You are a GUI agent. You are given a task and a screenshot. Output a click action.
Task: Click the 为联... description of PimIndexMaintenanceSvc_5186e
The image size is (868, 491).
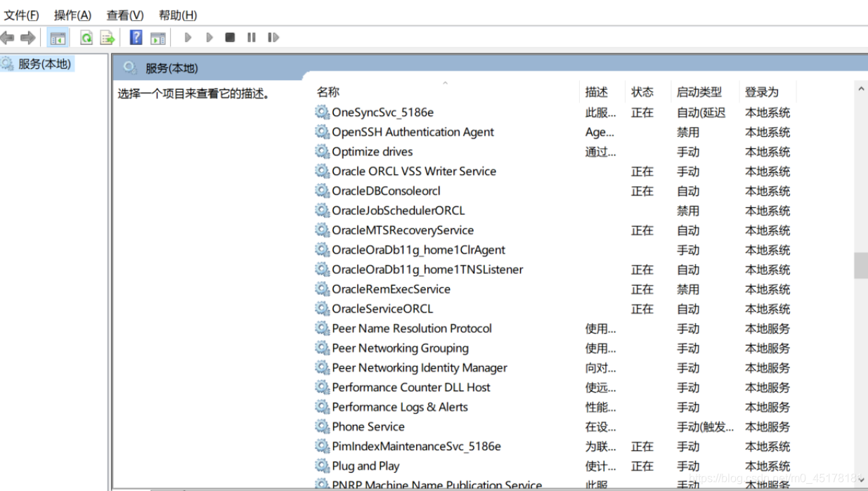pos(601,447)
